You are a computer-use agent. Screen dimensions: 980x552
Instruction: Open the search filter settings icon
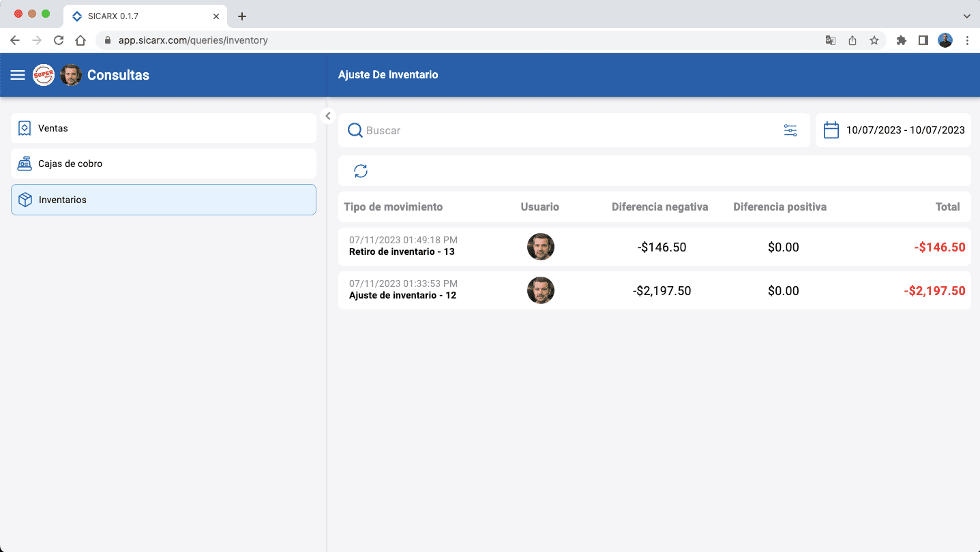point(790,130)
